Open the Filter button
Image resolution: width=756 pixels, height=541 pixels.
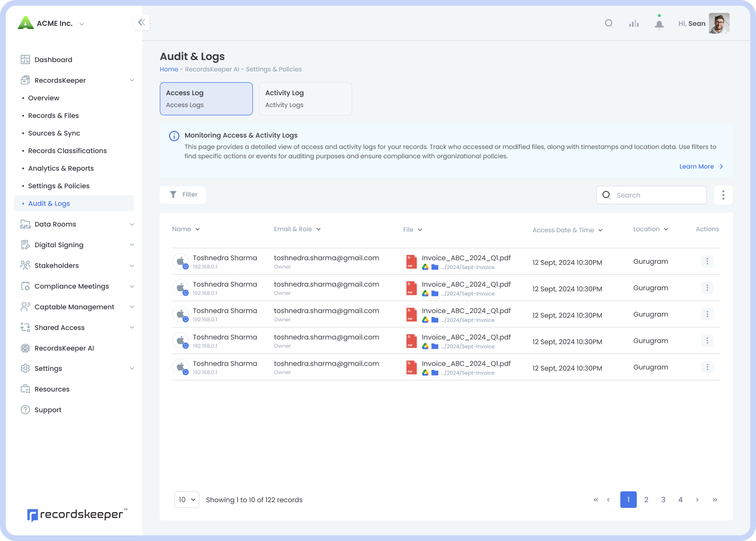pos(183,194)
